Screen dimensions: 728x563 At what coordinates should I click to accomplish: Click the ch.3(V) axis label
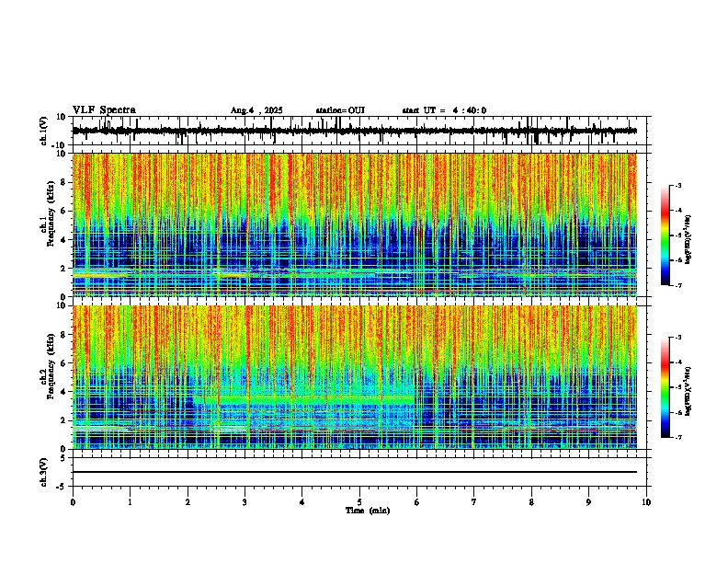point(44,472)
